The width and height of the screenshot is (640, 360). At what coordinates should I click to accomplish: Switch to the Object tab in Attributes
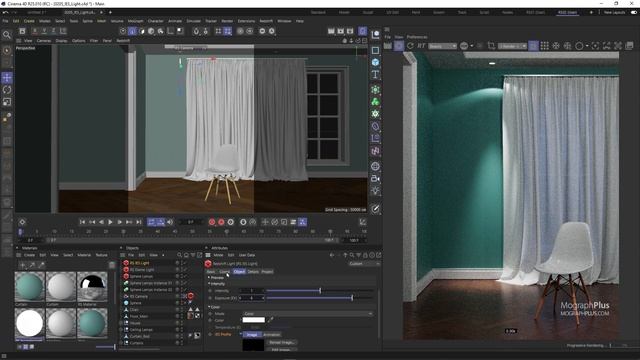click(239, 271)
